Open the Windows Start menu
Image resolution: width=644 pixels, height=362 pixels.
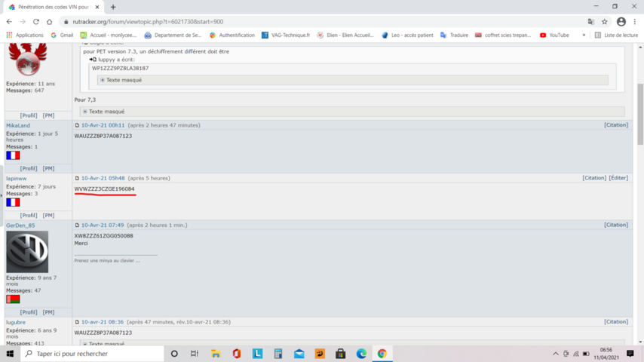click(10, 354)
